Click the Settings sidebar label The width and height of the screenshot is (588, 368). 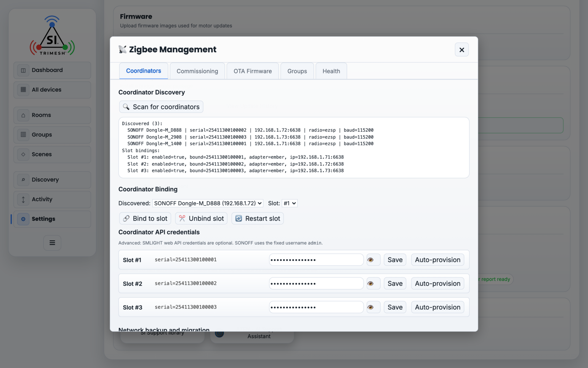43,219
